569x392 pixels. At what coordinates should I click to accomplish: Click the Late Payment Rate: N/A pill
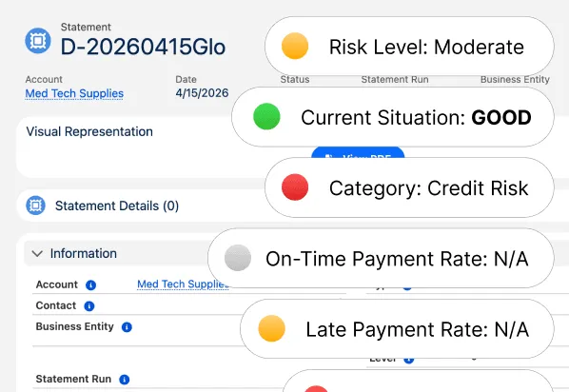pyautogui.click(x=397, y=329)
